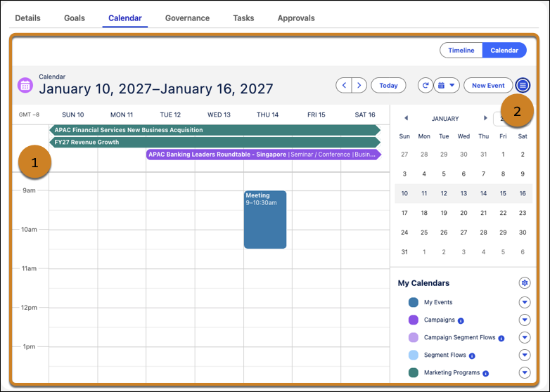Click the Campaigns purple color swatch
Viewport: 550px width, 392px height.
[414, 320]
